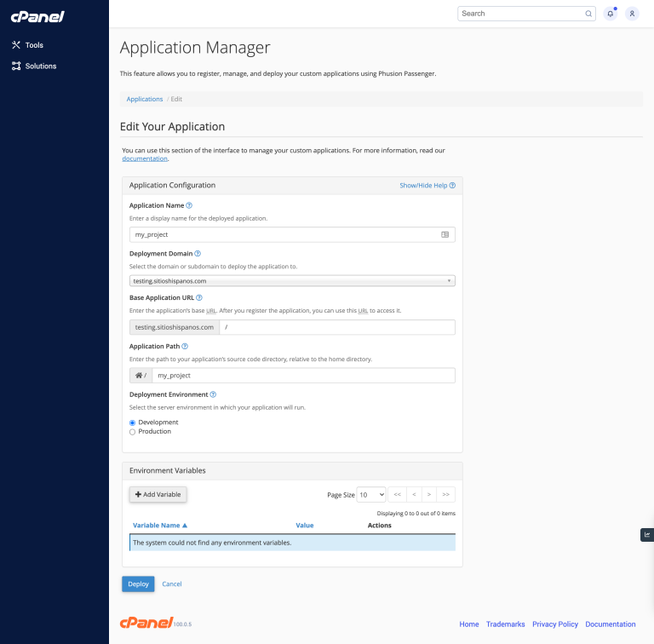Go to last page with >> button
Viewport: 654px width, 644px height.
(446, 494)
